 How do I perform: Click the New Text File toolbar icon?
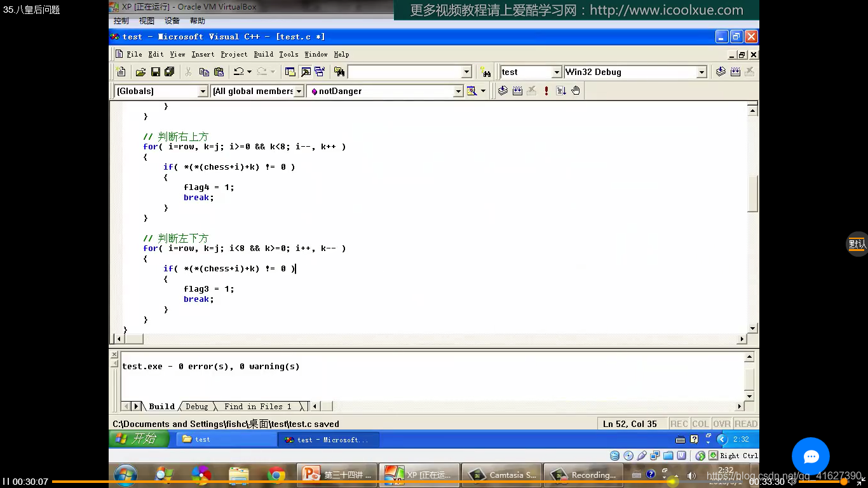[121, 72]
